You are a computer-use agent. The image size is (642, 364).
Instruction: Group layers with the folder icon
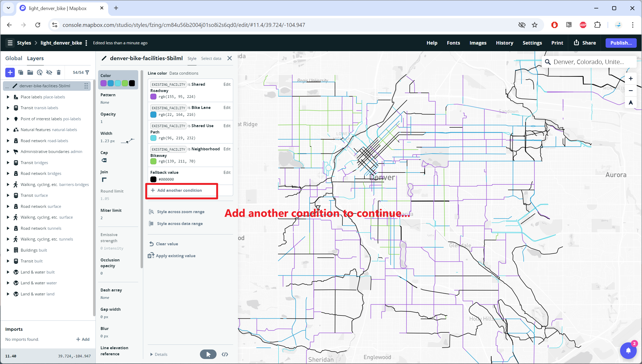tap(30, 72)
